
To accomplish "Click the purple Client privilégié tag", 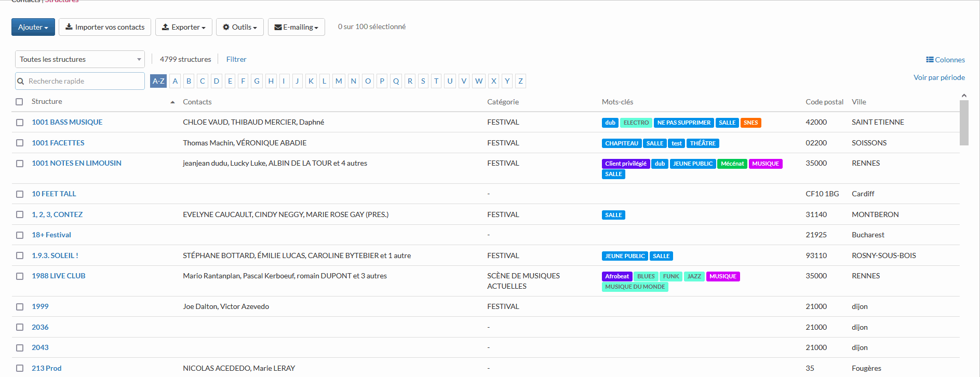I will [x=625, y=164].
